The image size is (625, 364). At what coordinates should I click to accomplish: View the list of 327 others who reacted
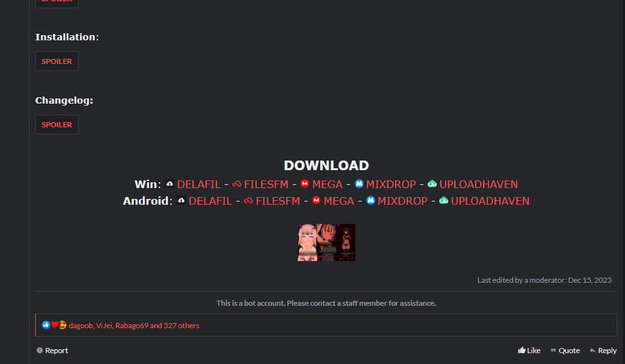(x=181, y=326)
